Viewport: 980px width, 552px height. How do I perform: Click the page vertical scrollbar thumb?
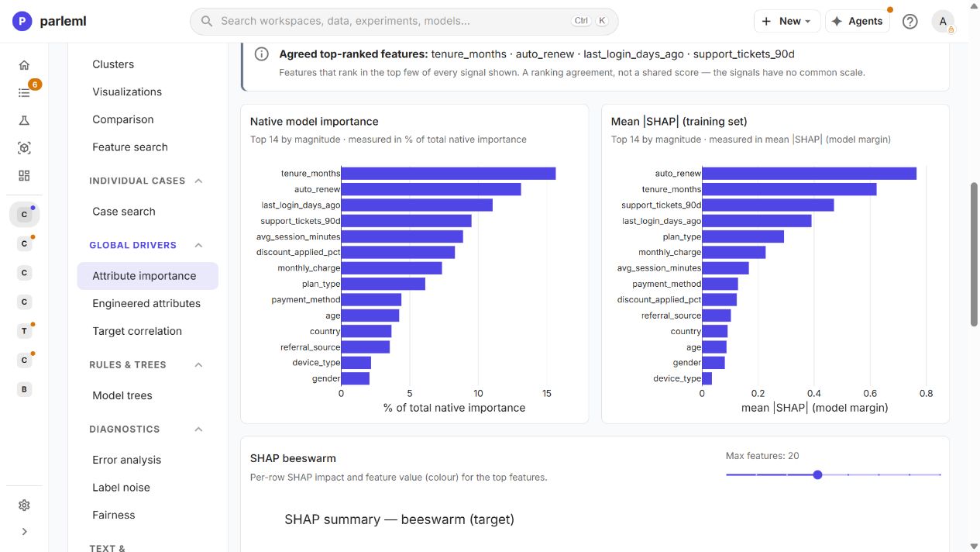click(x=975, y=254)
